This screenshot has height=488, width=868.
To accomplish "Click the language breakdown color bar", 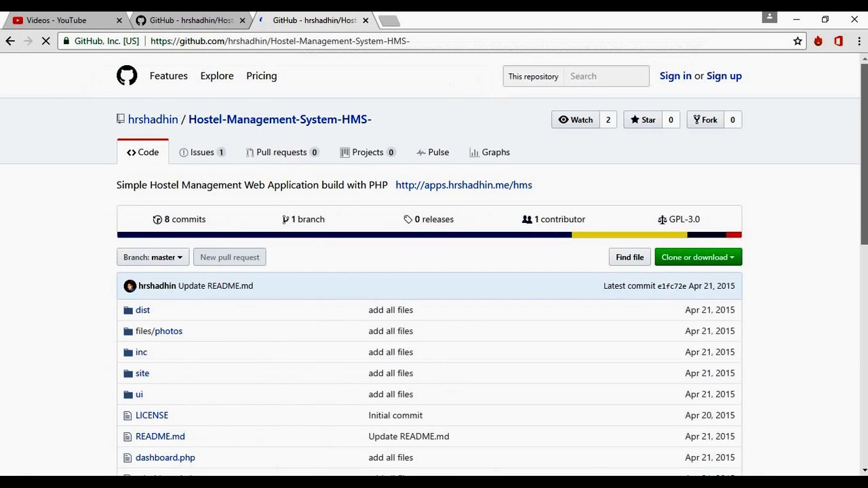I will pos(429,235).
